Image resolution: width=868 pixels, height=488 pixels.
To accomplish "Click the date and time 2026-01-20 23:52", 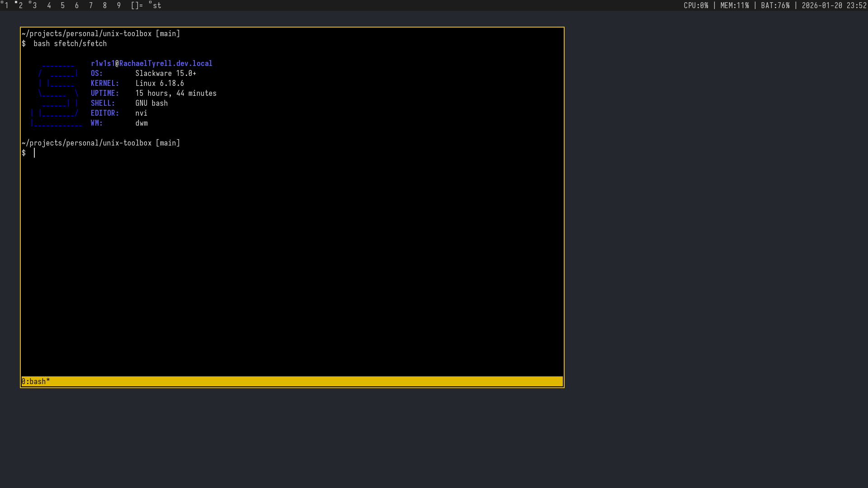I will pos(834,5).
